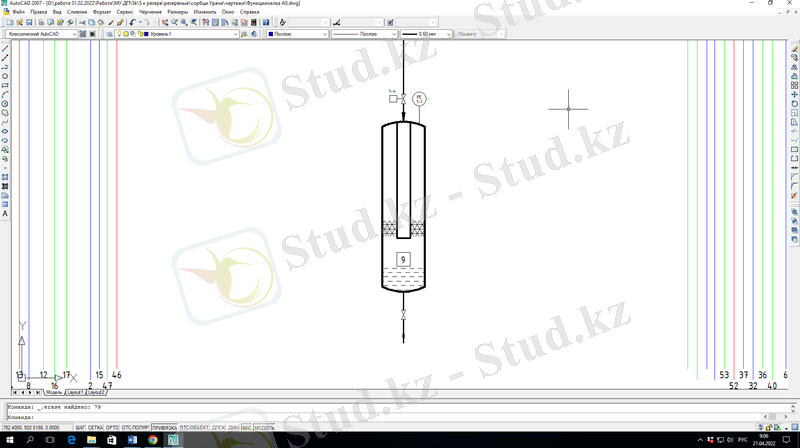Image resolution: width=800 pixels, height=448 pixels.
Task: Open Microsoft Word from taskbar
Action: coord(132,440)
